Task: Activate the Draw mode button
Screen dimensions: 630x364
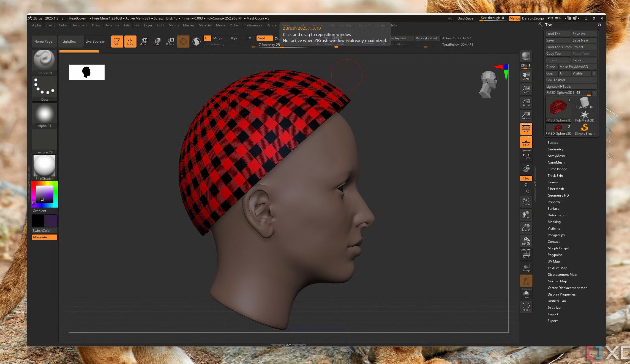Action: click(x=130, y=42)
